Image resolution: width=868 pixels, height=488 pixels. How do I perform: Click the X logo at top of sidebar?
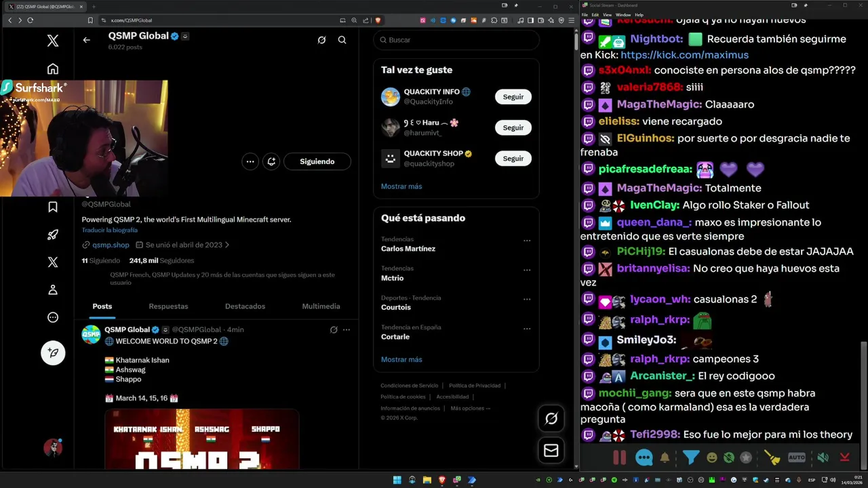pos(53,41)
